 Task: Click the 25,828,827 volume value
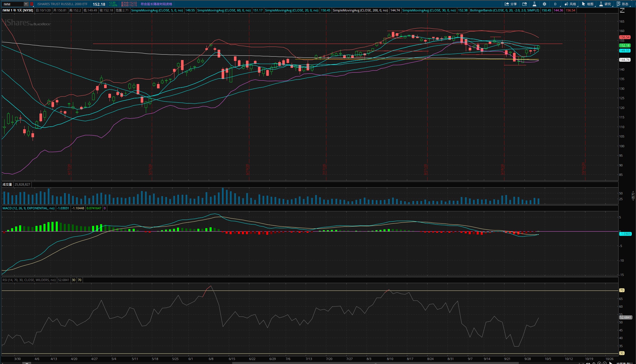click(22, 184)
